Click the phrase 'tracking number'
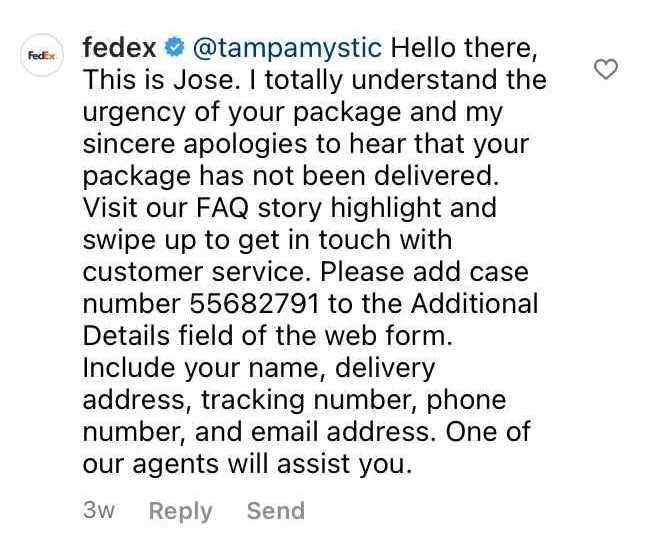Viewport: 661px width, 548px height. coord(309,400)
